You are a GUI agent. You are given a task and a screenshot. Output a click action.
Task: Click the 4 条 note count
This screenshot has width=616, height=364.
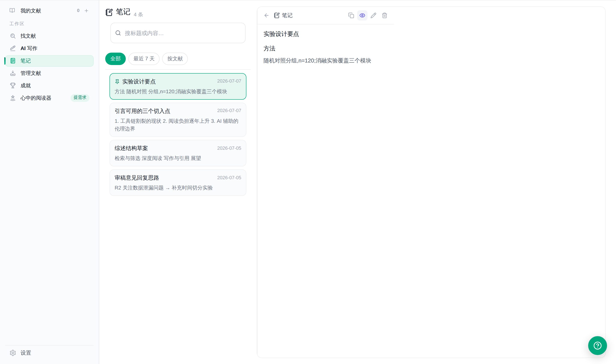(x=138, y=15)
